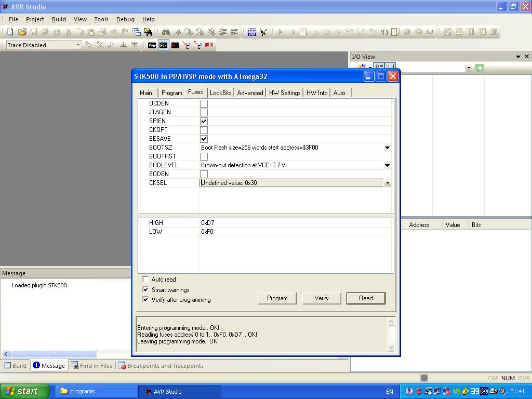This screenshot has width=532, height=399.
Task: Enable the BODEN fuse checkbox
Action: pos(204,174)
